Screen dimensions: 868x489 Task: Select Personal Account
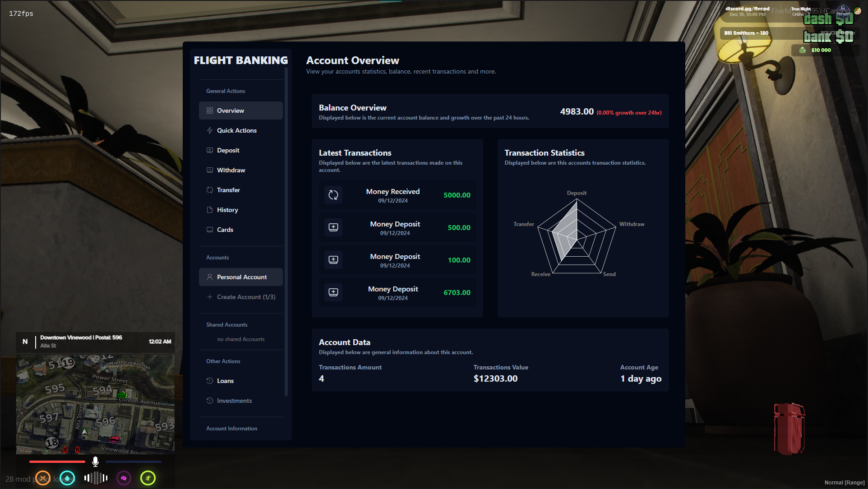(x=241, y=277)
